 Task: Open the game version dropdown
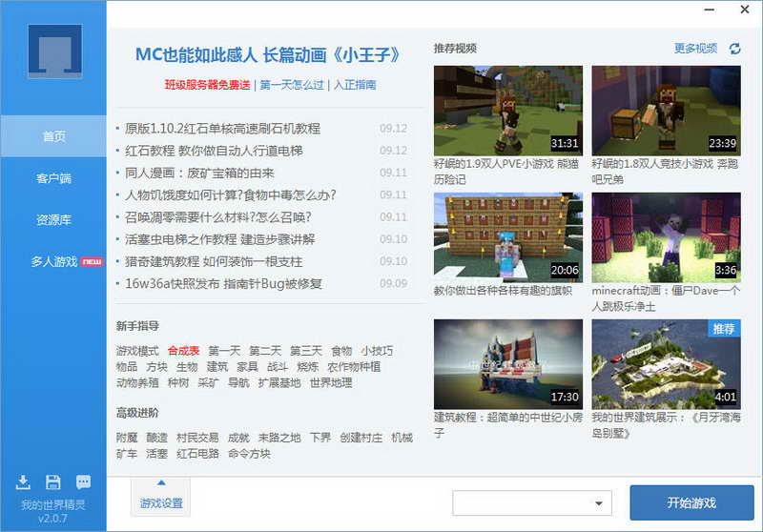532,503
